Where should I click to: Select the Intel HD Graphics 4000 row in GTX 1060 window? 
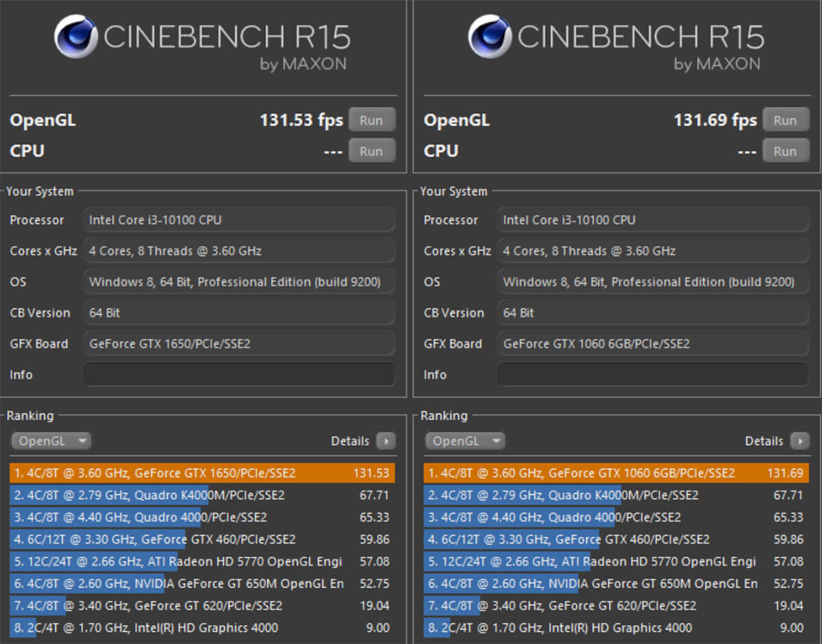click(616, 628)
